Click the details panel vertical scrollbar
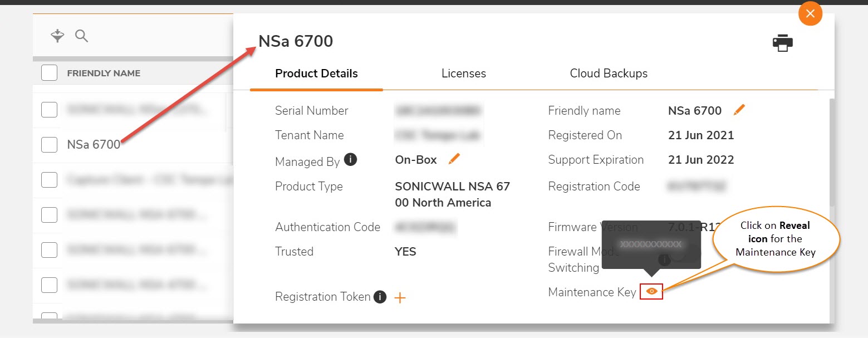This screenshot has height=338, width=868. tap(832, 150)
